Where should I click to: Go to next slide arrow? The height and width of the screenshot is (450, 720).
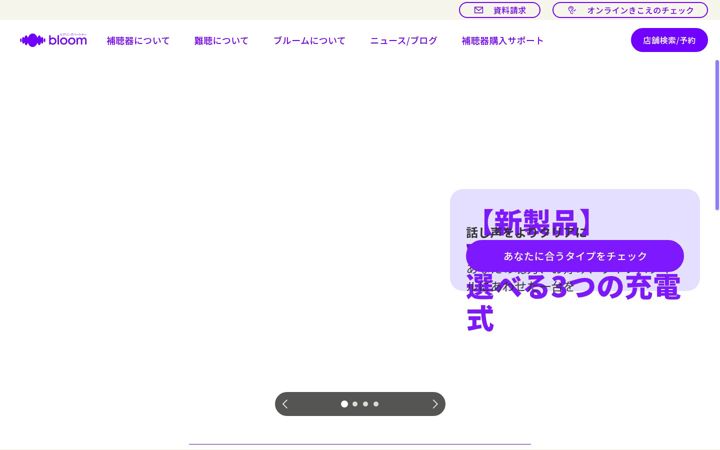click(435, 404)
